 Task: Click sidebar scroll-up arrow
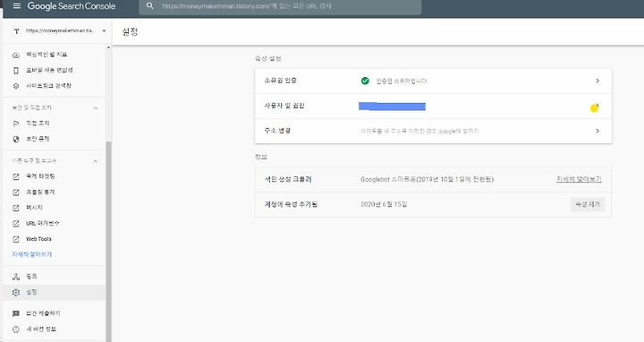coord(108,47)
